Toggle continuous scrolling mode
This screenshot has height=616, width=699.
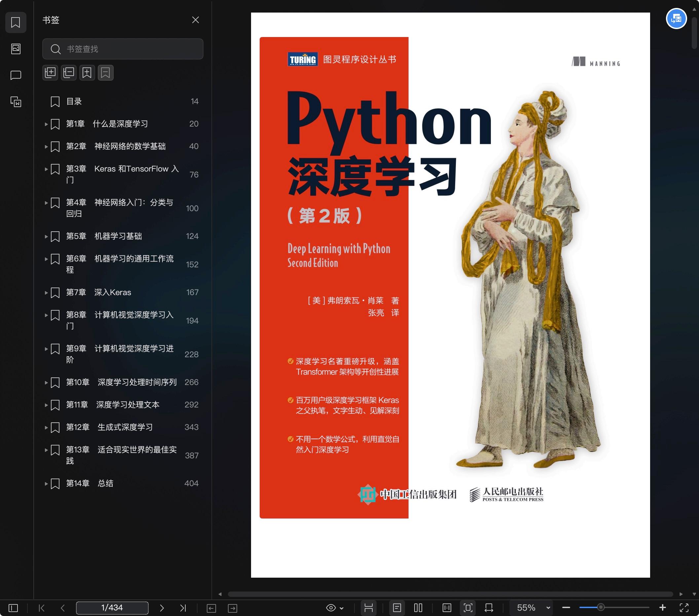369,608
